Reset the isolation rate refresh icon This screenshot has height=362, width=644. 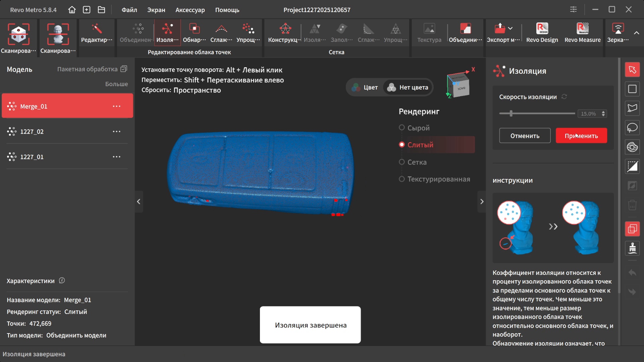564,97
